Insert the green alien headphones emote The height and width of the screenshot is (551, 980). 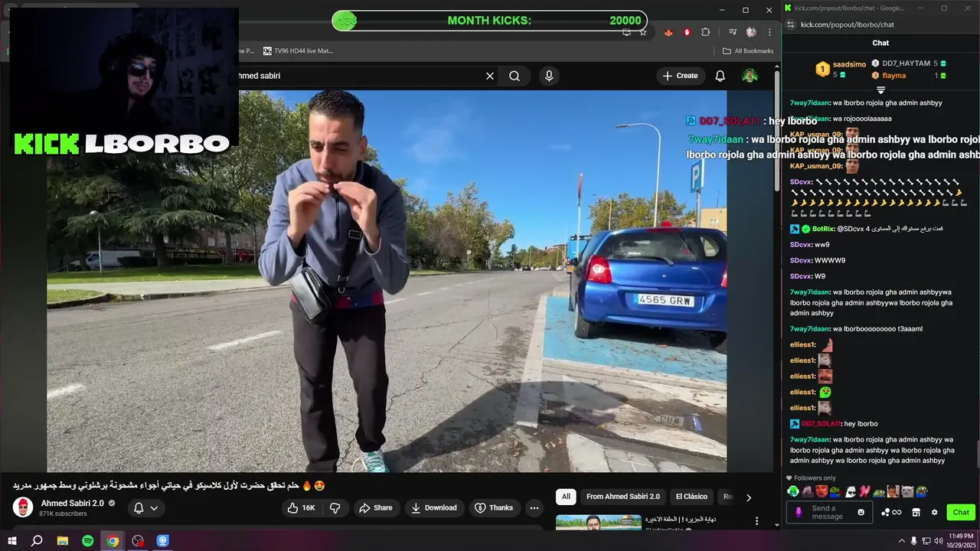(793, 491)
